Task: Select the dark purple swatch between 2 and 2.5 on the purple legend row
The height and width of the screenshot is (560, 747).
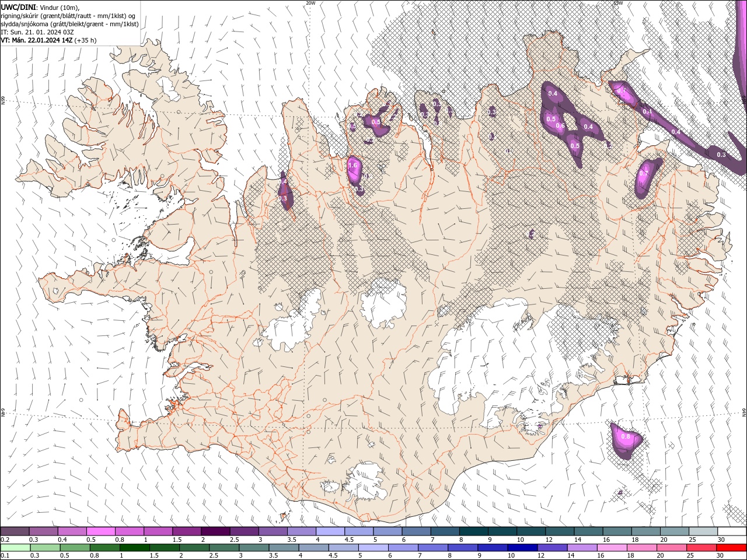Action: click(215, 531)
